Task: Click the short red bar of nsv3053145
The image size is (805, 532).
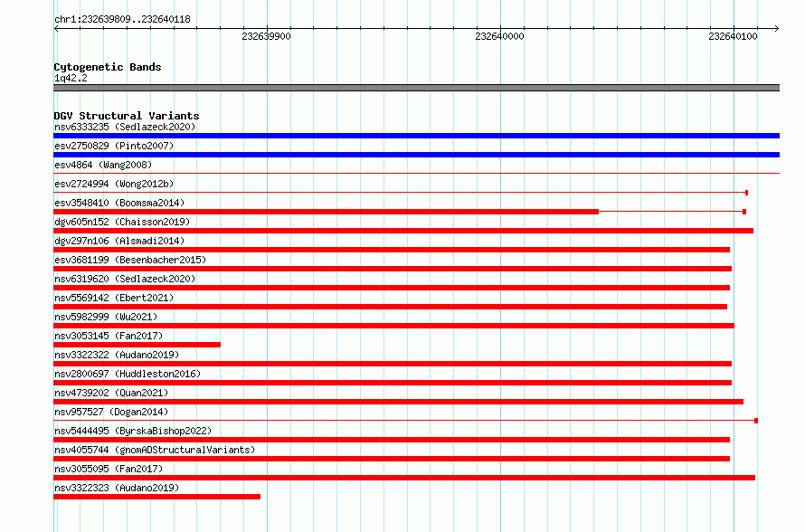Action: coord(137,345)
